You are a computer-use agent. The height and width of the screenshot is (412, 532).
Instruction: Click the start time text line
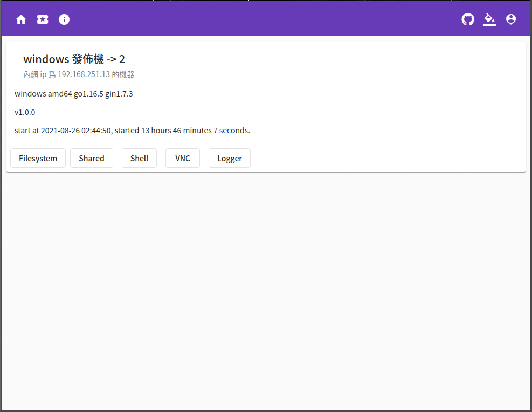point(133,130)
